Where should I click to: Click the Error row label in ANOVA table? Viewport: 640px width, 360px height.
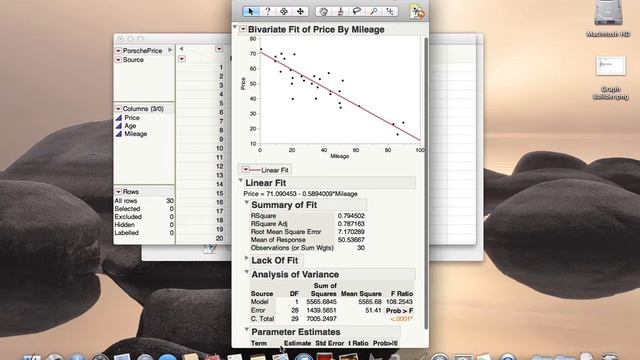pyautogui.click(x=258, y=310)
